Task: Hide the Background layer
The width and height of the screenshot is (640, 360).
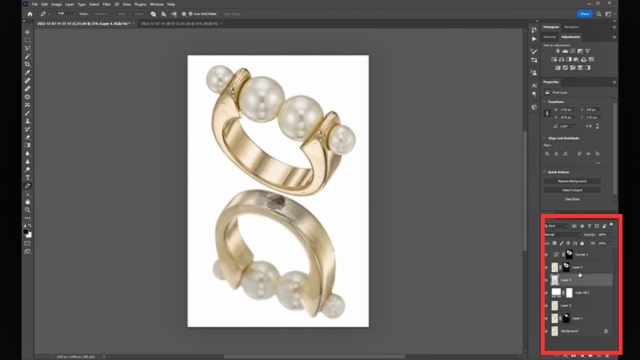Action: coord(547,331)
